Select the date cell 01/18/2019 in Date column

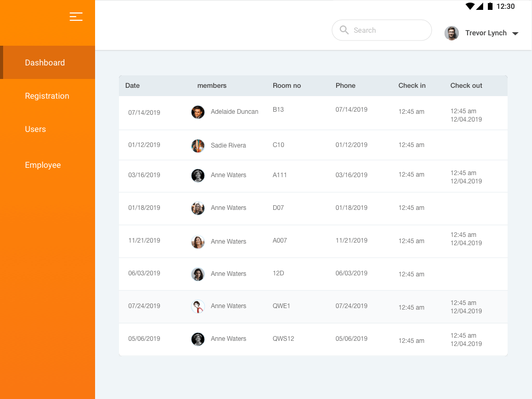point(144,208)
